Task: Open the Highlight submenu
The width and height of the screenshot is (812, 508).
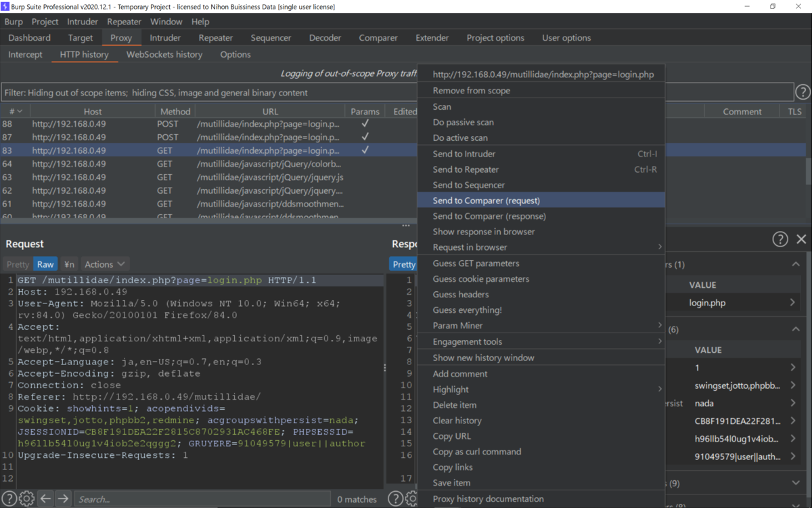Action: click(541, 389)
